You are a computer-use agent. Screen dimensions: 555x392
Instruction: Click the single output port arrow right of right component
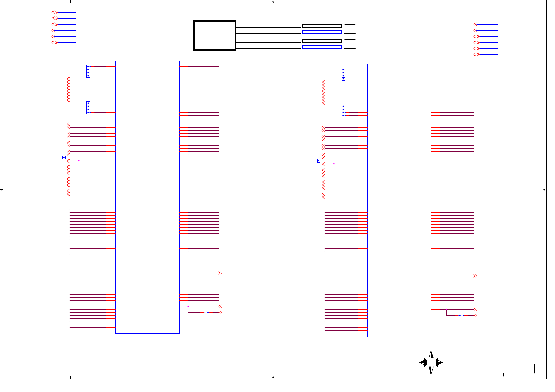click(475, 276)
